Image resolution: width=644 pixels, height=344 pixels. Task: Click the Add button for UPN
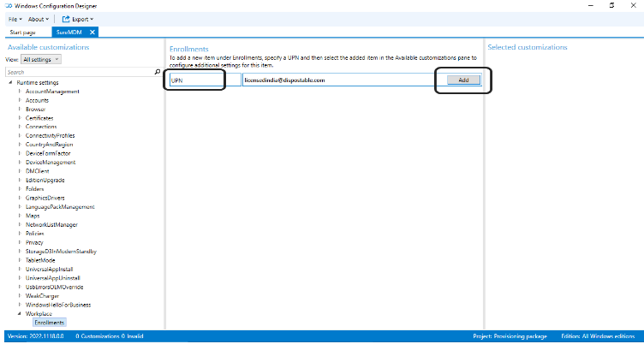coord(463,80)
